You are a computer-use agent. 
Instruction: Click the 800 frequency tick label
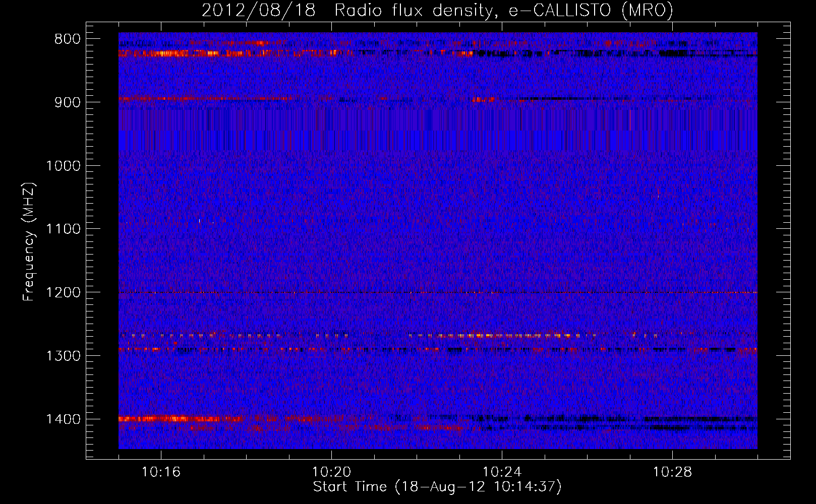[67, 39]
